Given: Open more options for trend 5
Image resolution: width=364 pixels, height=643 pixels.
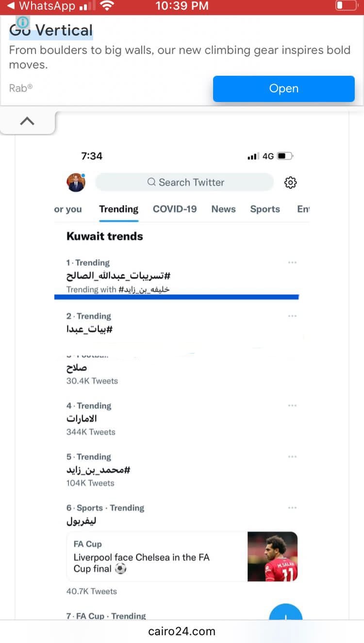Looking at the screenshot, I should pos(292,457).
